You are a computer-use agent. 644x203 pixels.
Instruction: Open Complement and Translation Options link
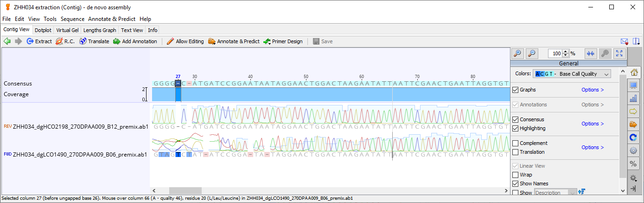(x=593, y=147)
